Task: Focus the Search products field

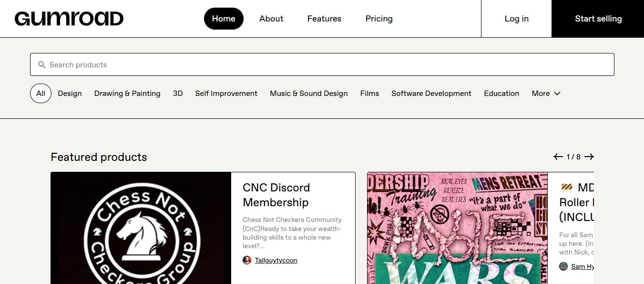Action: click(x=322, y=64)
